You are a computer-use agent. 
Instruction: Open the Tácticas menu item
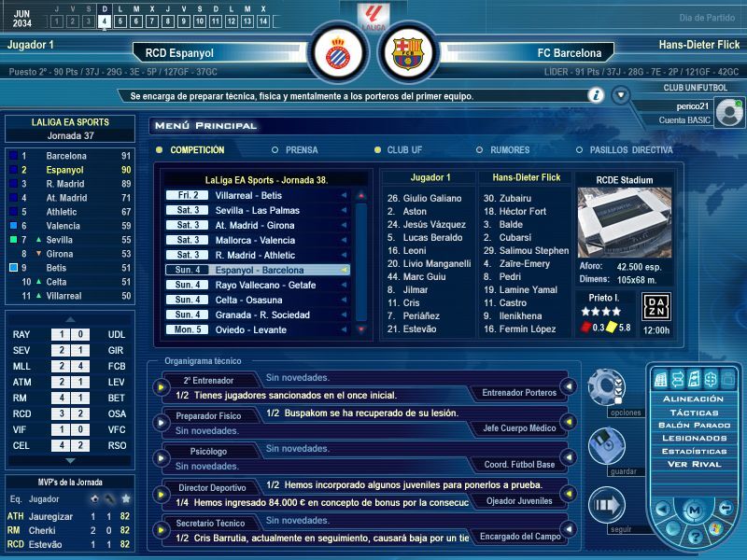pyautogui.click(x=693, y=412)
